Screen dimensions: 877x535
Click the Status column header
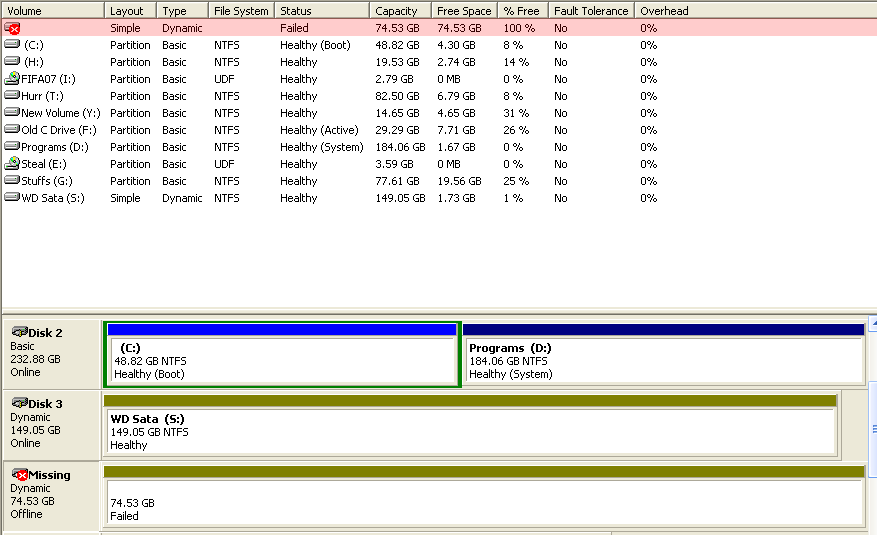321,10
